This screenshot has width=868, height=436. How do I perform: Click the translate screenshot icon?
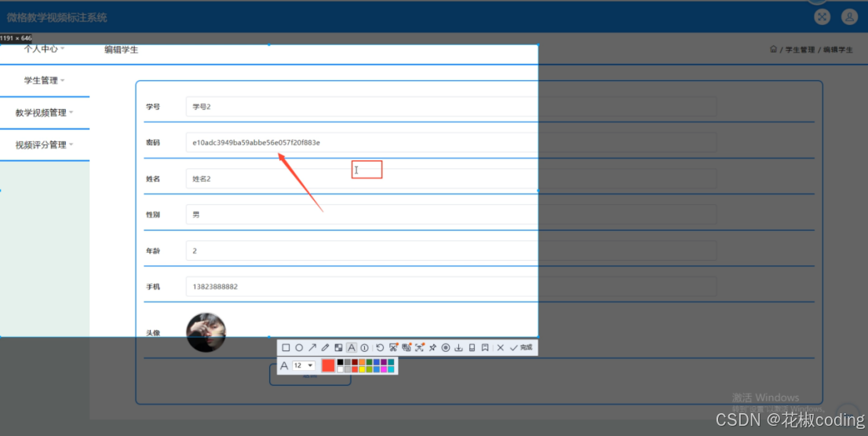[x=407, y=347]
